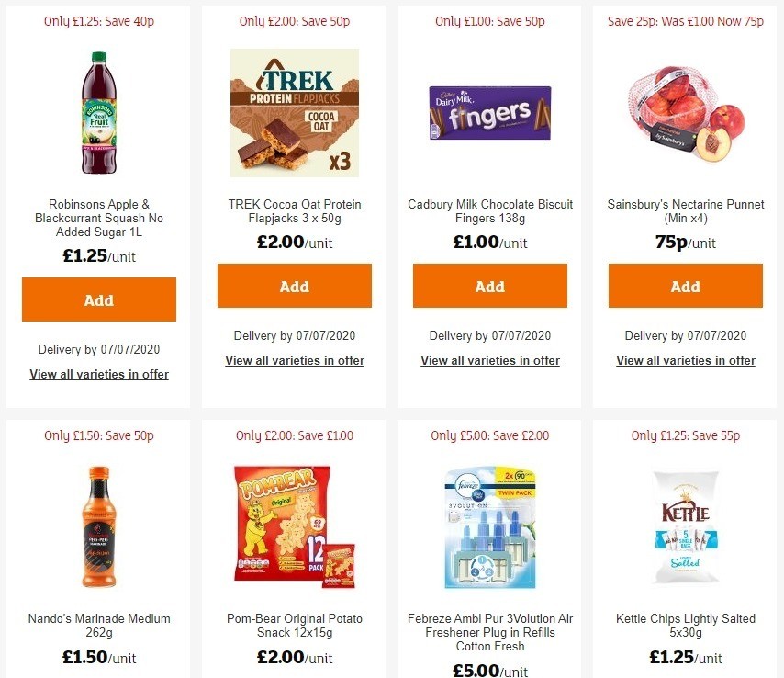Open the Robinsons Apple & Blackcurrant Squash product title

tap(98, 218)
